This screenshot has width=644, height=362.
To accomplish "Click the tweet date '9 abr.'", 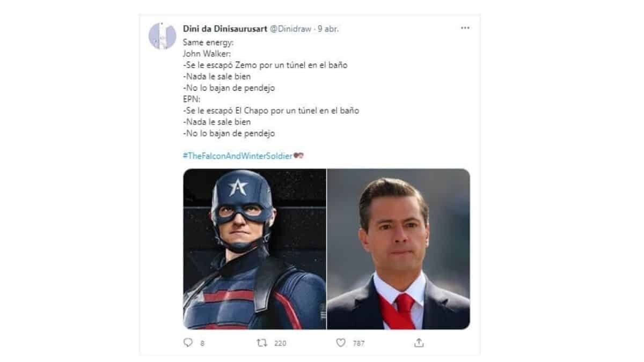I will [x=328, y=29].
